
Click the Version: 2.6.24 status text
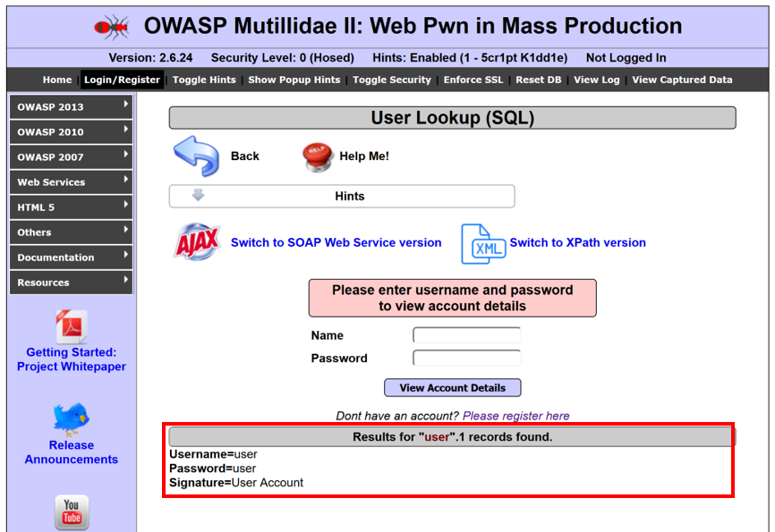[x=150, y=58]
